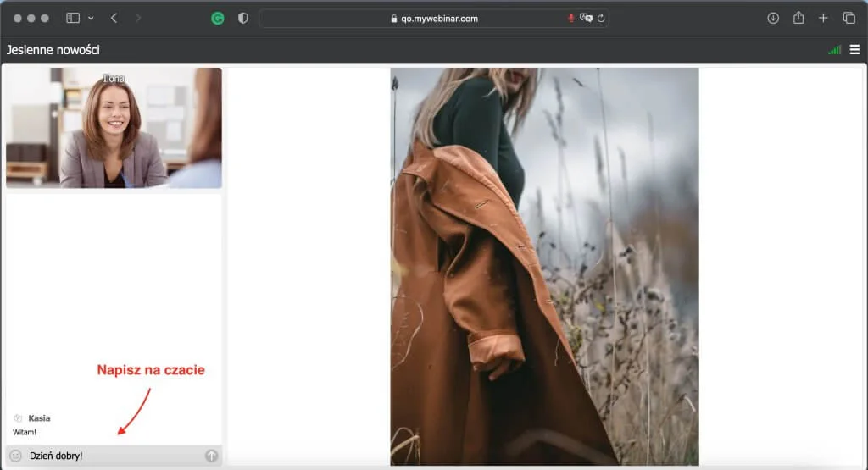Click the Ilona name label on video
The image size is (868, 470).
[114, 79]
